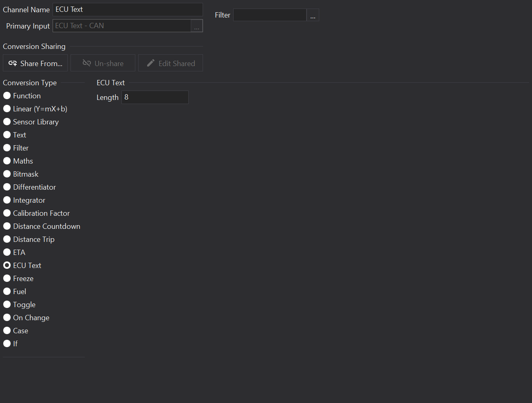Choose the Differentiator radio button
This screenshot has width=532, height=403.
pyautogui.click(x=7, y=187)
